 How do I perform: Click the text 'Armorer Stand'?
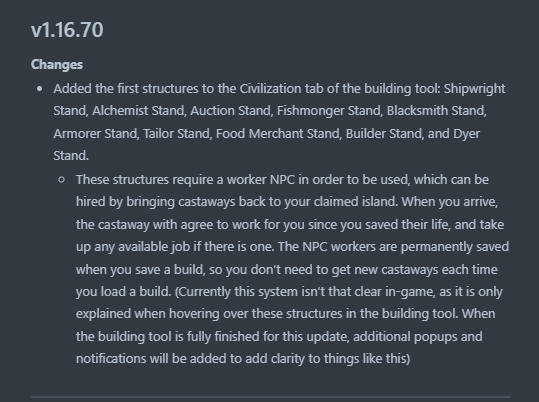pyautogui.click(x=95, y=133)
